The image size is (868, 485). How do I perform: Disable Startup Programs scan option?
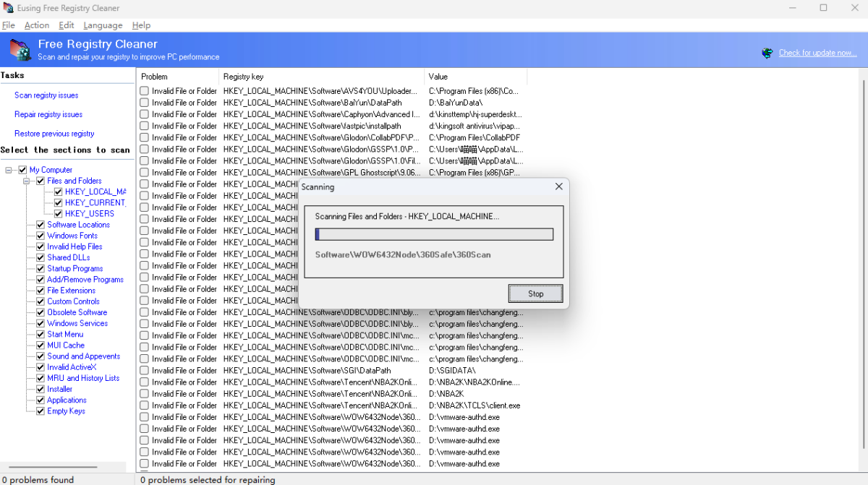[x=41, y=268]
